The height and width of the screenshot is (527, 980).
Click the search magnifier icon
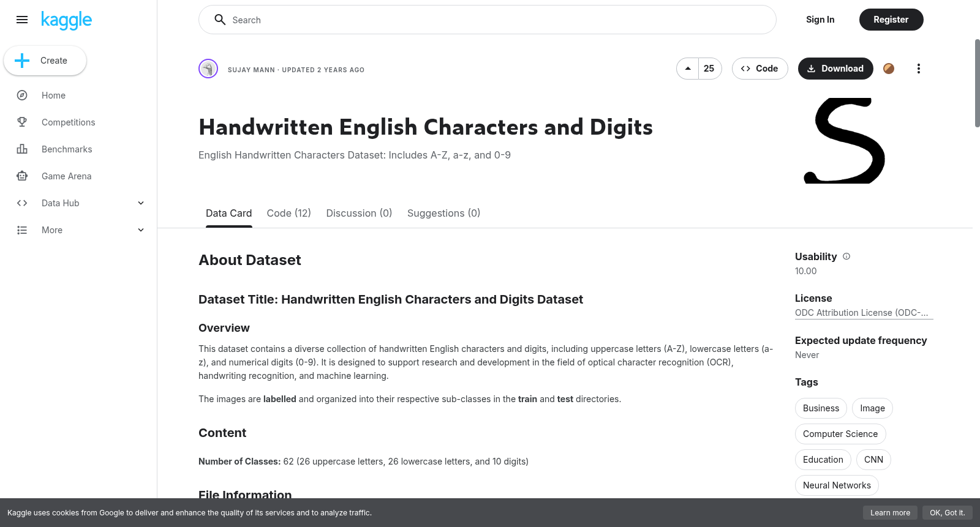point(220,20)
